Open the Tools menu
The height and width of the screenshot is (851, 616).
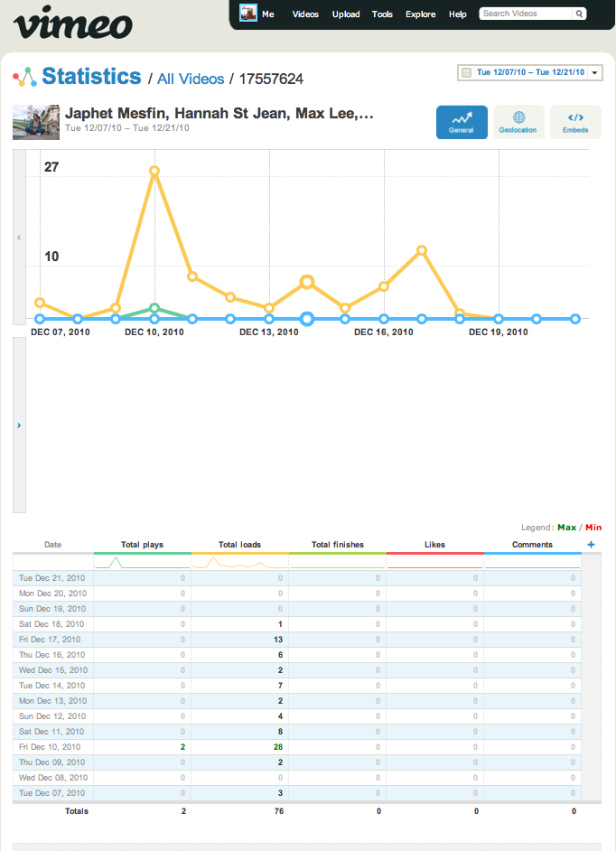382,14
